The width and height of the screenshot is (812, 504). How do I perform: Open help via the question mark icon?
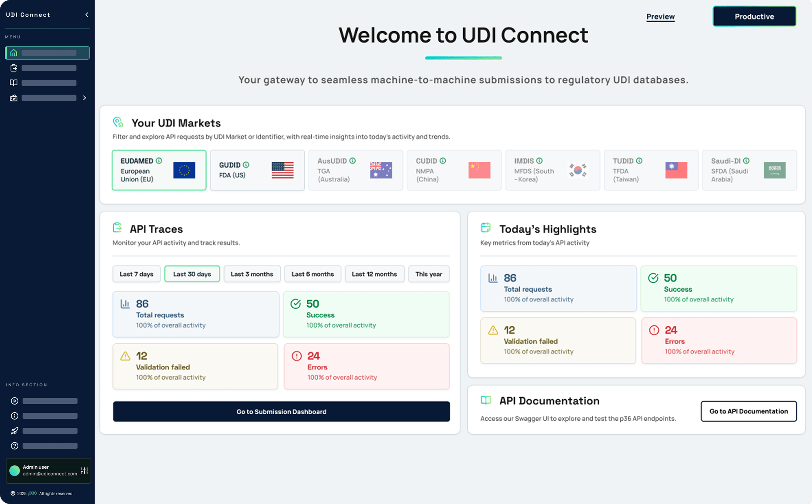tap(15, 446)
